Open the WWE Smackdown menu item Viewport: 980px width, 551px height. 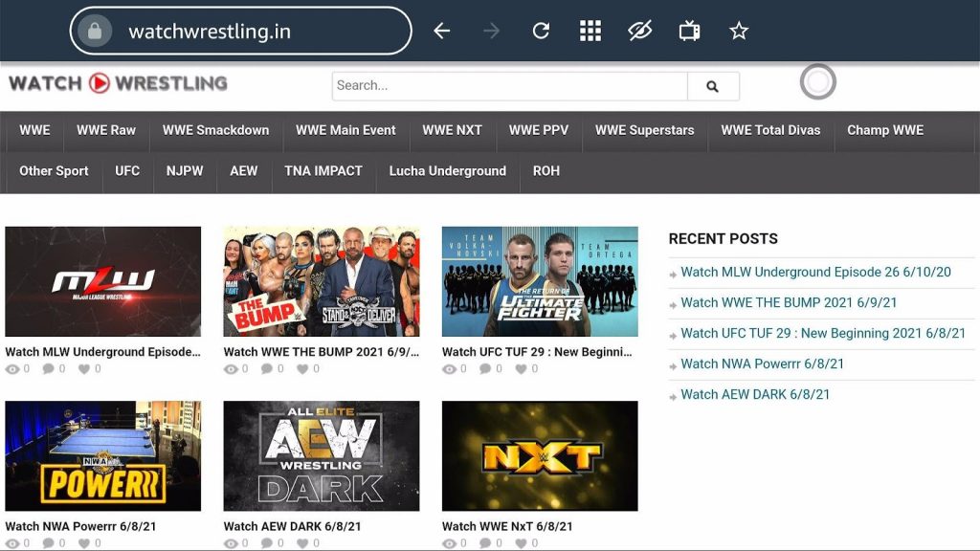tap(215, 130)
